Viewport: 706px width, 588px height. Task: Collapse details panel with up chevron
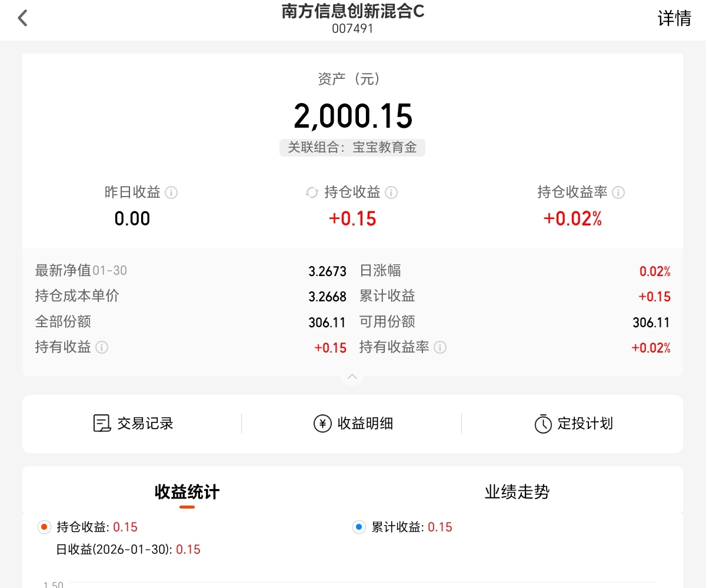[352, 377]
